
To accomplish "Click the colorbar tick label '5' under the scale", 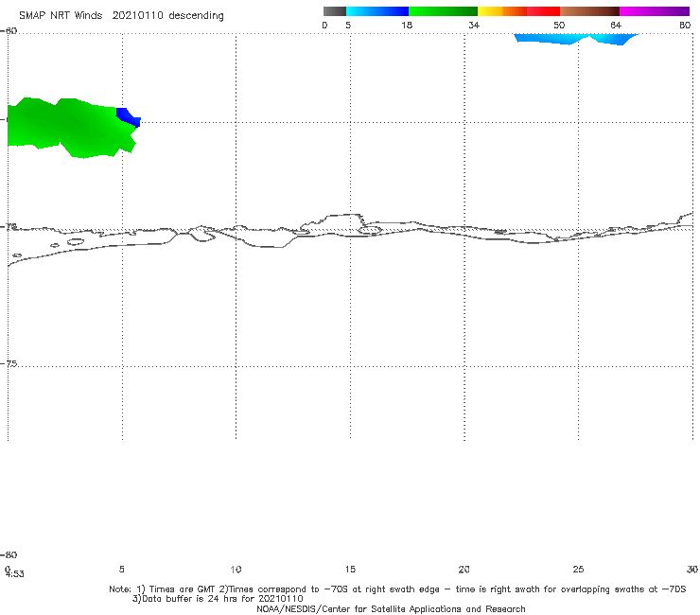I will coord(348,26).
